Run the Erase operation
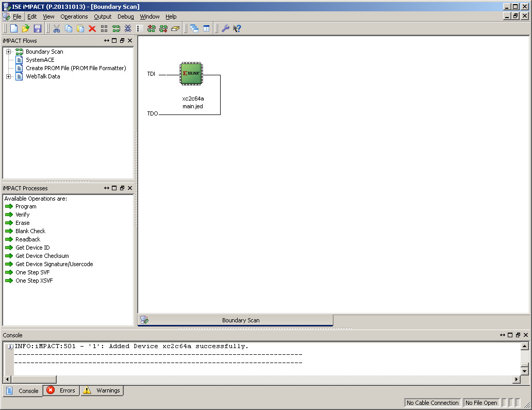 [x=22, y=223]
